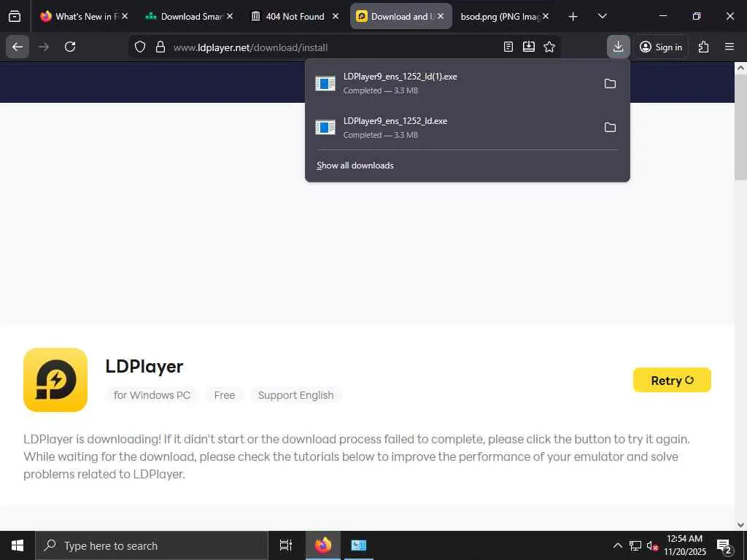Click the muted volume tray icon
The width and height of the screenshot is (747, 560).
652,545
